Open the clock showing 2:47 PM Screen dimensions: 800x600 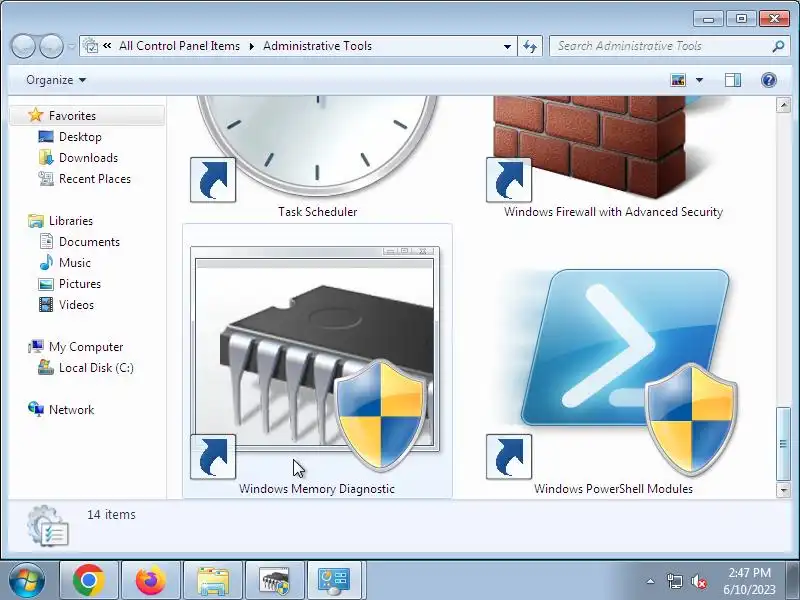[x=749, y=581]
